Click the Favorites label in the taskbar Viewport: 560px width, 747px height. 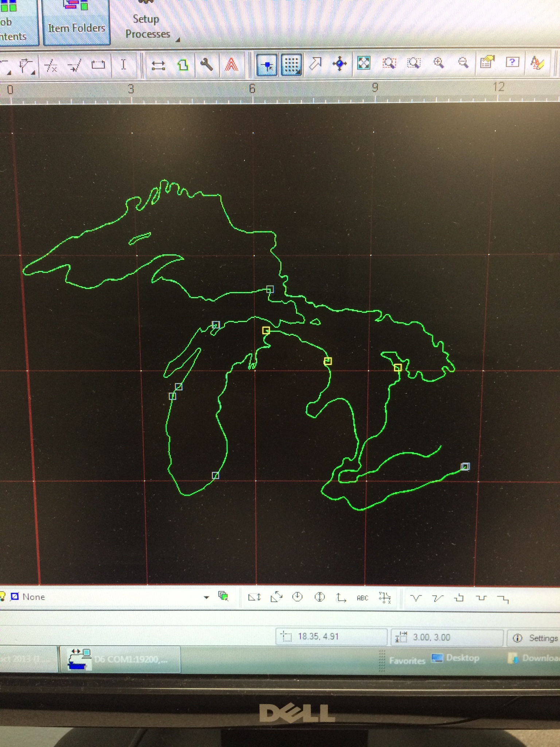click(x=407, y=661)
